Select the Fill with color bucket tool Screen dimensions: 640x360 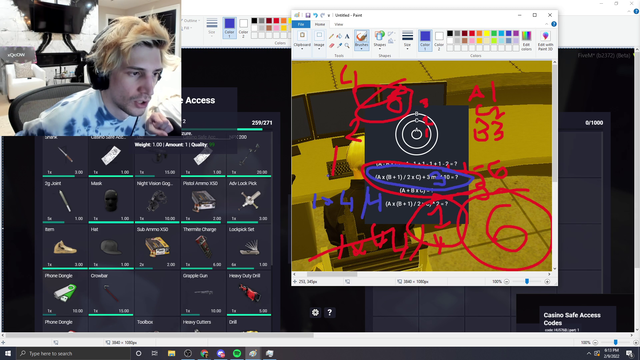pyautogui.click(x=339, y=36)
